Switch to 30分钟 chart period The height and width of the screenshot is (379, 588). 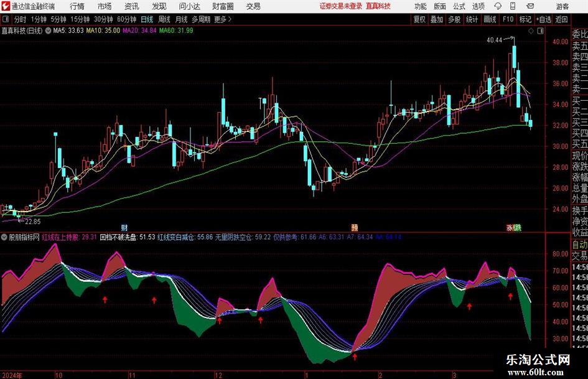[103, 19]
